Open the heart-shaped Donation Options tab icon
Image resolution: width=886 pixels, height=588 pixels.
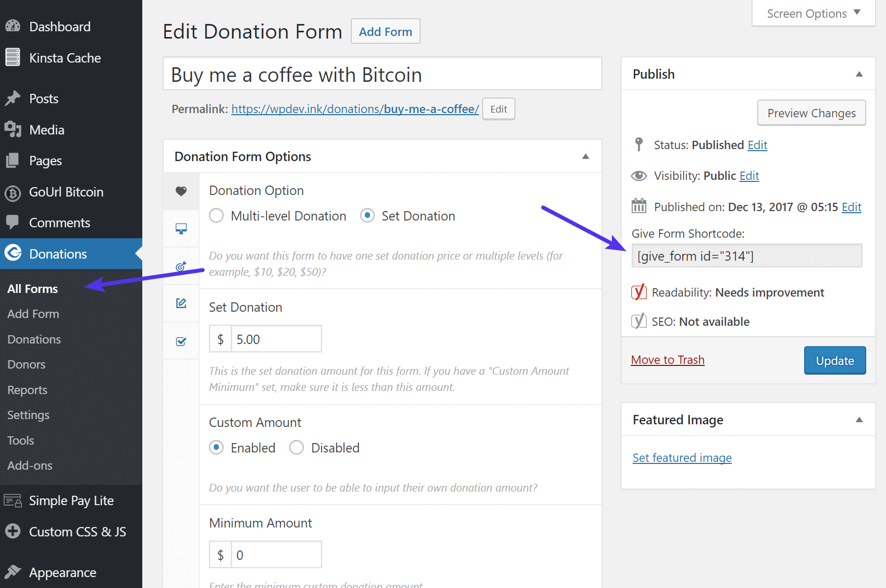[x=181, y=191]
